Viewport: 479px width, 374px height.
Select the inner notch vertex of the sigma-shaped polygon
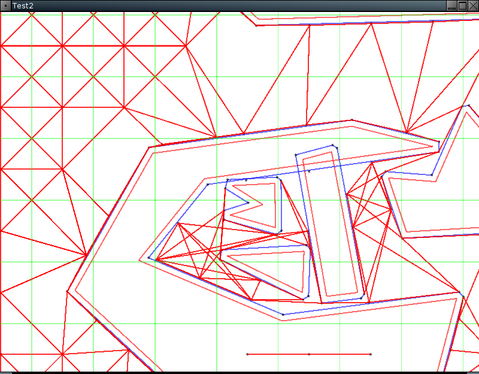tap(248, 202)
